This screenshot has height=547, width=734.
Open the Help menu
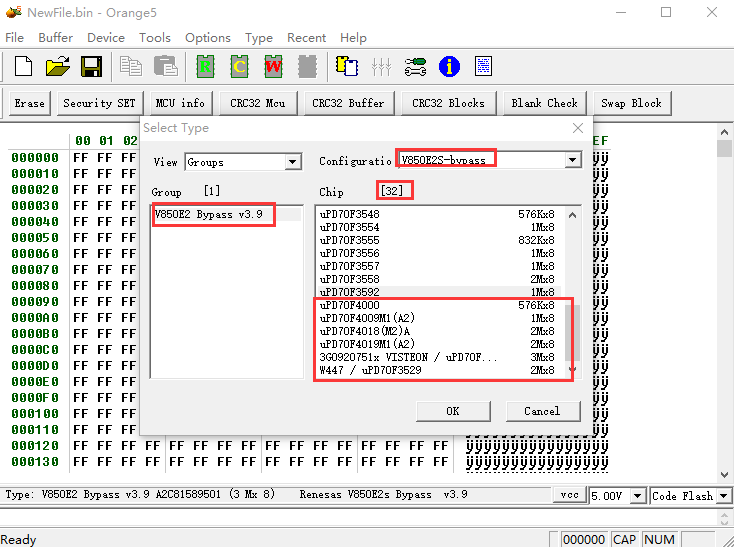pos(353,37)
